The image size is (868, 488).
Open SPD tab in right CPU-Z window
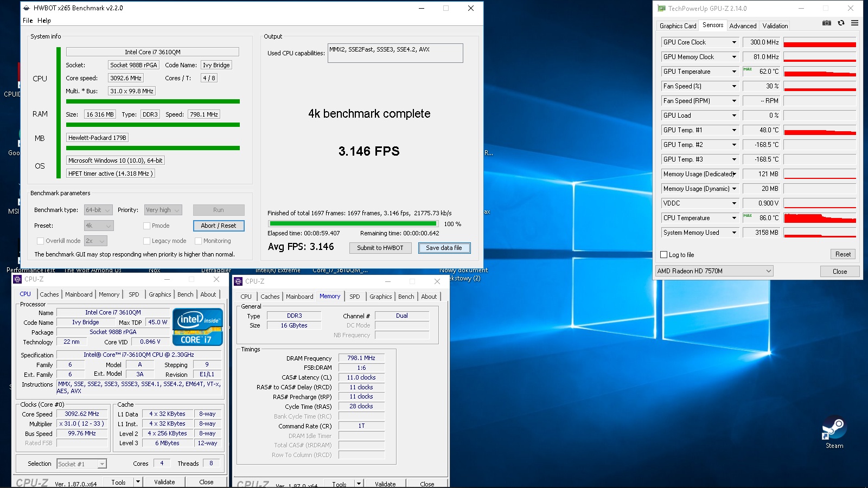tap(354, 297)
